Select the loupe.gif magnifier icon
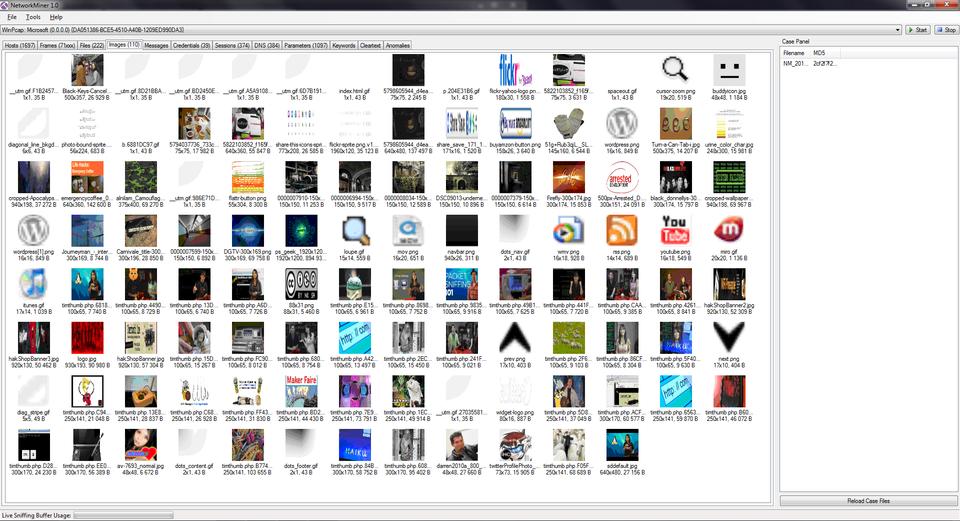Image resolution: width=960 pixels, height=521 pixels. pyautogui.click(x=353, y=231)
